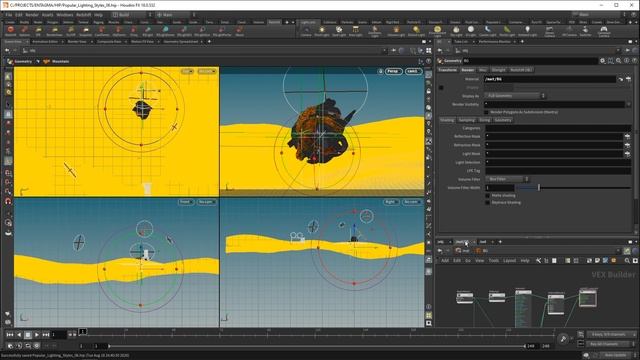Click the network editor find node icon

coord(627,260)
